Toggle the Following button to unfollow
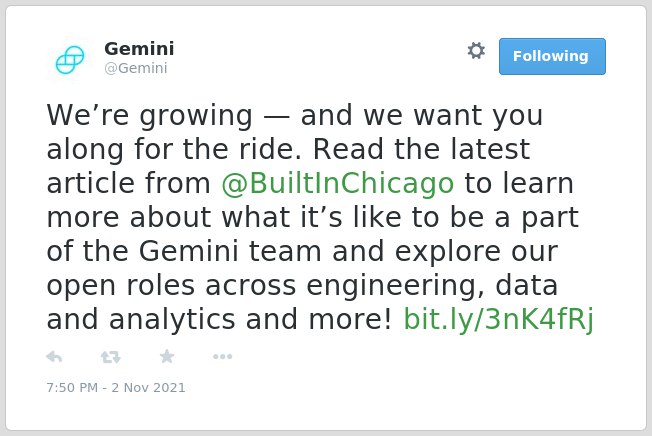This screenshot has width=652, height=436. coord(552,57)
